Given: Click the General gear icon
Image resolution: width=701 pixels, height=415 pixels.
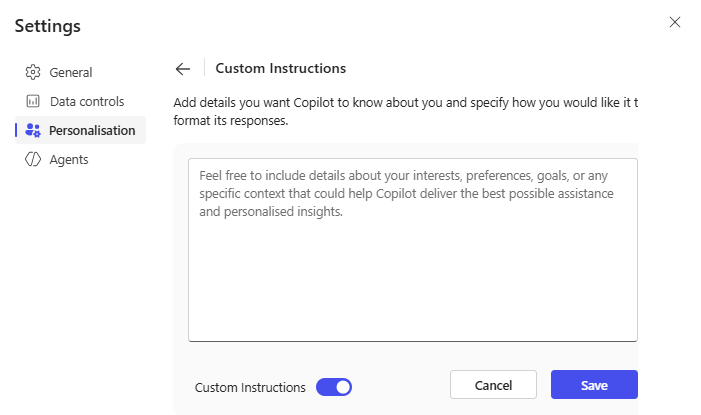Looking at the screenshot, I should [x=33, y=72].
